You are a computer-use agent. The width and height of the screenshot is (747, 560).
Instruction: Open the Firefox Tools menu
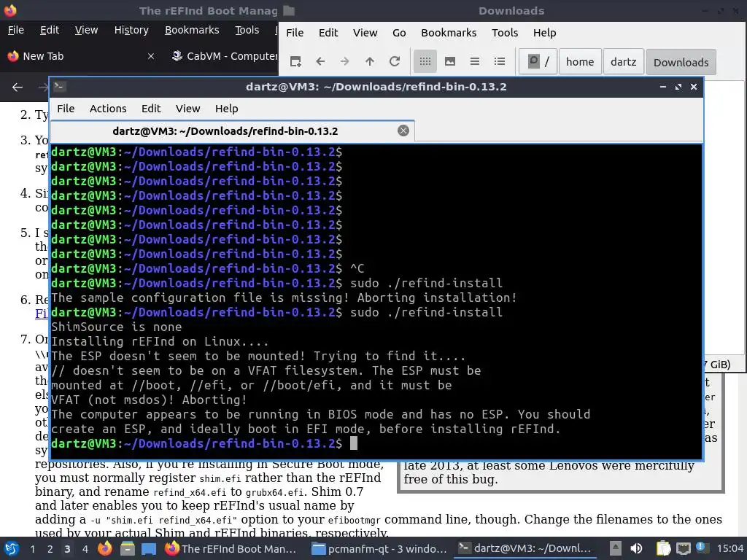247,30
